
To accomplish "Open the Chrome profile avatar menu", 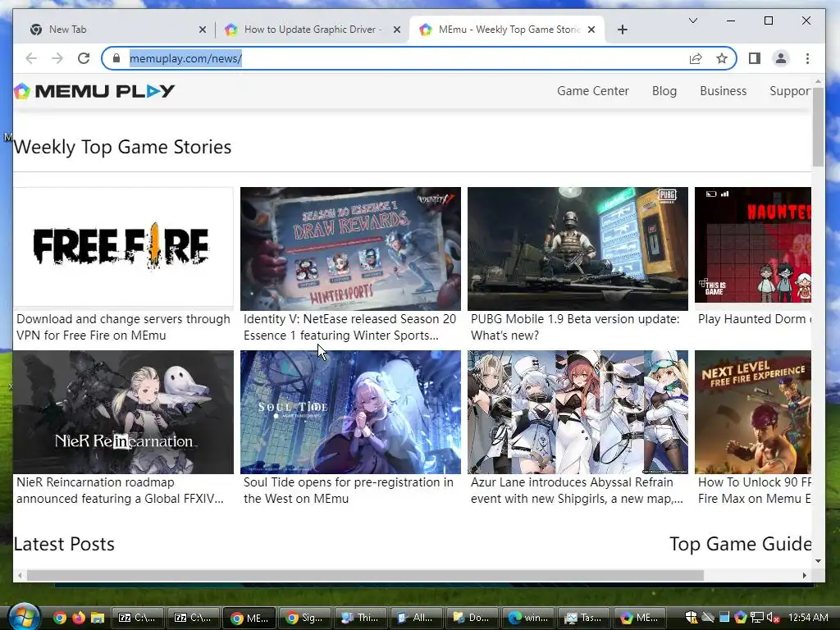I will [781, 58].
